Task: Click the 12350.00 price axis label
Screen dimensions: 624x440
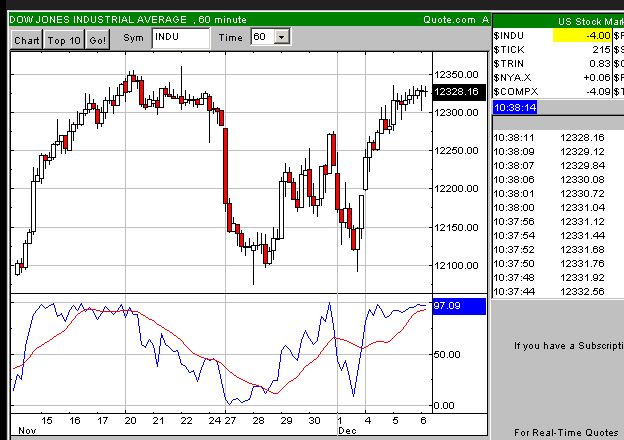Action: tap(456, 74)
